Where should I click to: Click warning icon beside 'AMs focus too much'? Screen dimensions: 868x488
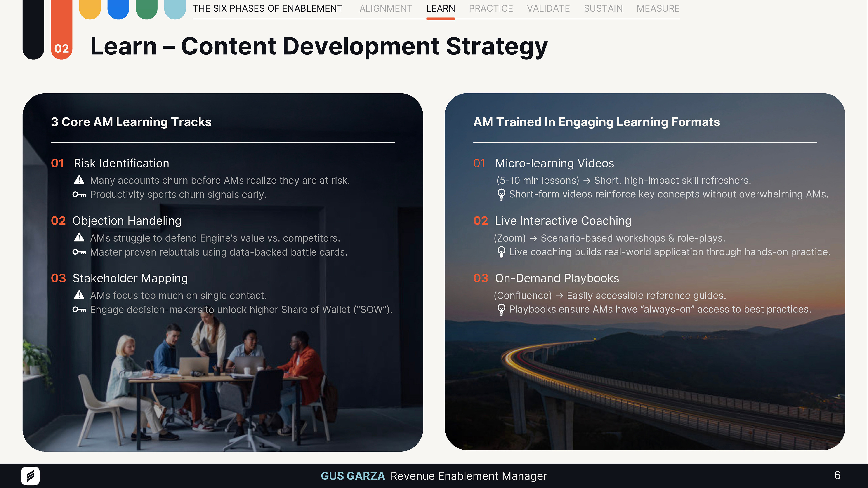pyautogui.click(x=79, y=295)
